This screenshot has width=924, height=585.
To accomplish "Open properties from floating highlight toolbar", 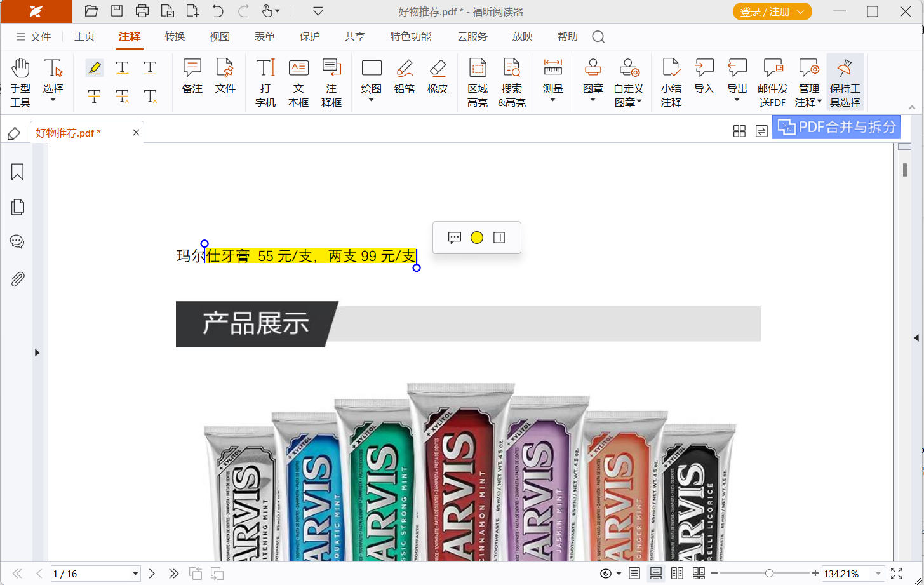I will click(499, 238).
